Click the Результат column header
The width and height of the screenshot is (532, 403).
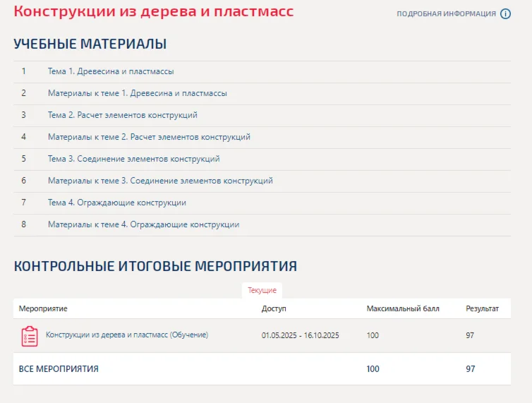click(x=482, y=308)
